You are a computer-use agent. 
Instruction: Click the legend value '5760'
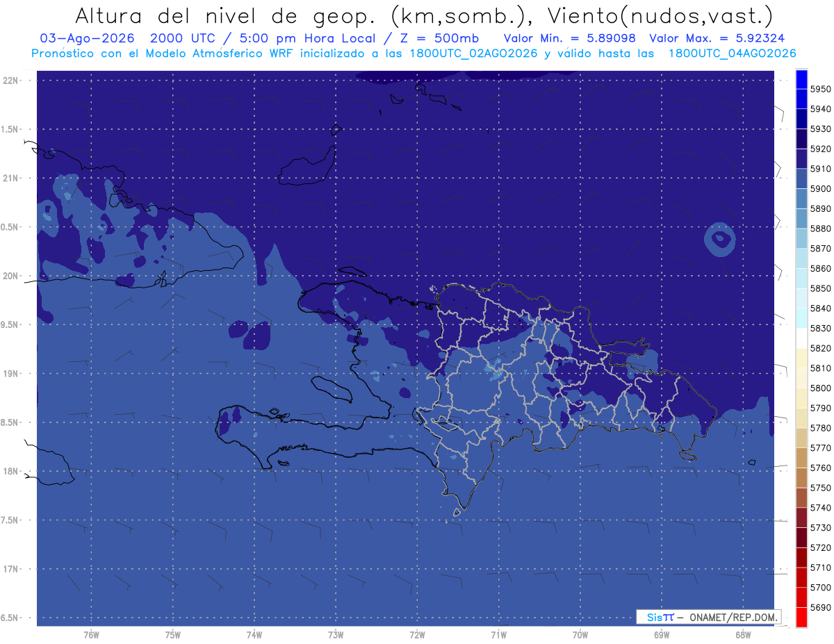[820, 468]
